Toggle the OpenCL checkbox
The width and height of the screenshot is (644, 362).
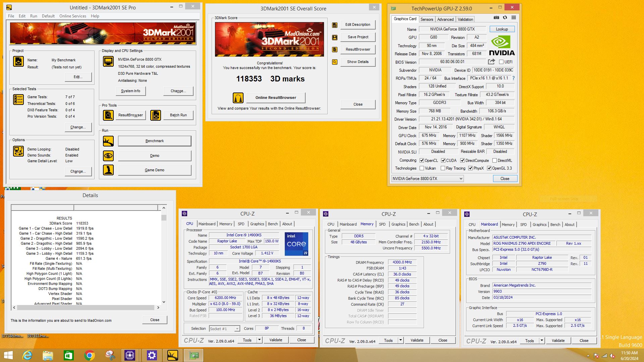click(422, 161)
